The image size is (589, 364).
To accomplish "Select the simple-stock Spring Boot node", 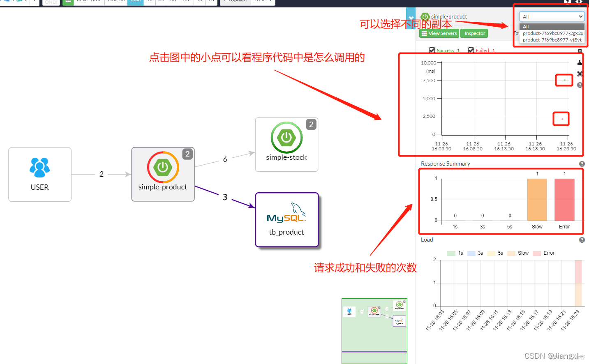I will (286, 145).
